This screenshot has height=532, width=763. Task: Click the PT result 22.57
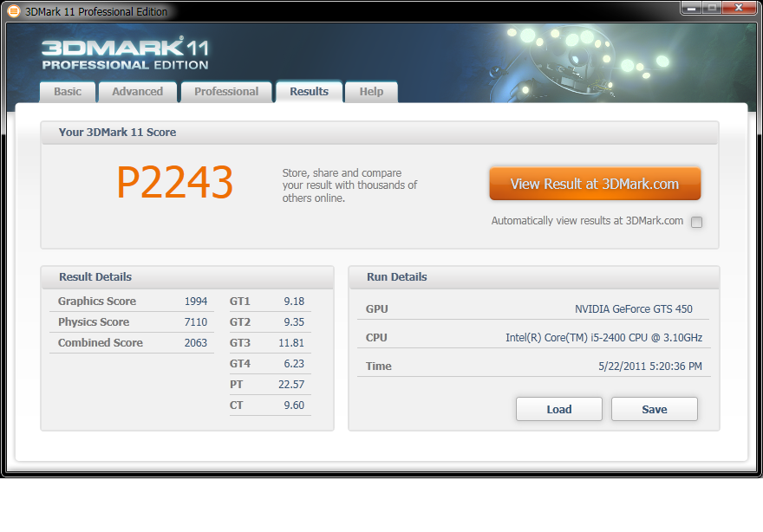pos(291,385)
